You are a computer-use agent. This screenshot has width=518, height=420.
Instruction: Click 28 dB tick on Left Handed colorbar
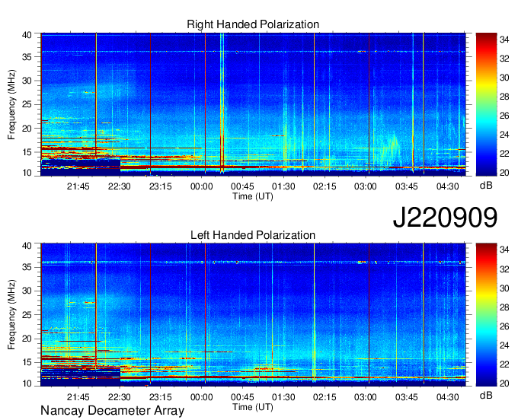tap(504, 307)
